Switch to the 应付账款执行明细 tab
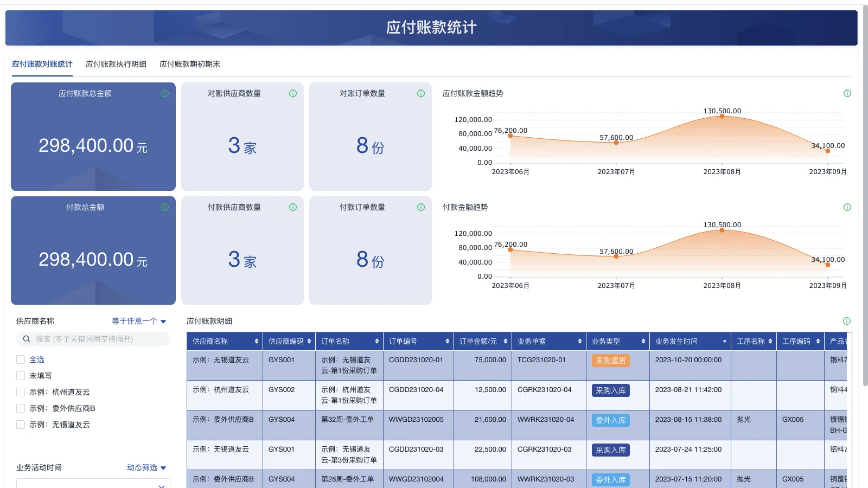Image resolution: width=868 pixels, height=488 pixels. pyautogui.click(x=116, y=63)
